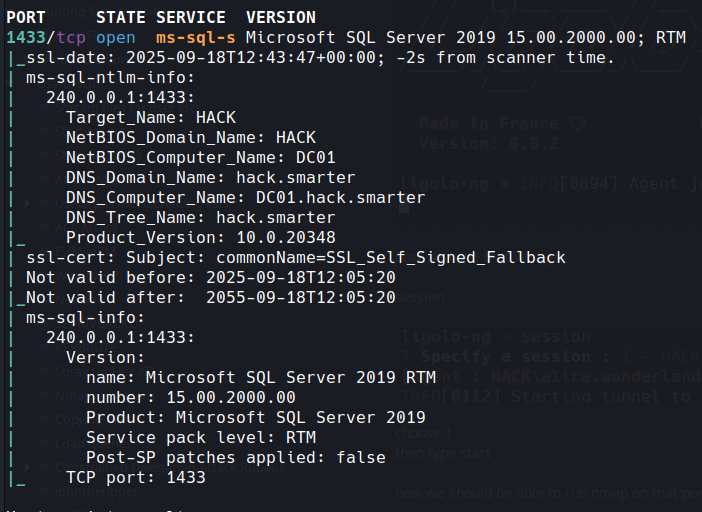702x512 pixels.
Task: Select the NetBIOS_Domain_Name entry
Action: pos(190,137)
